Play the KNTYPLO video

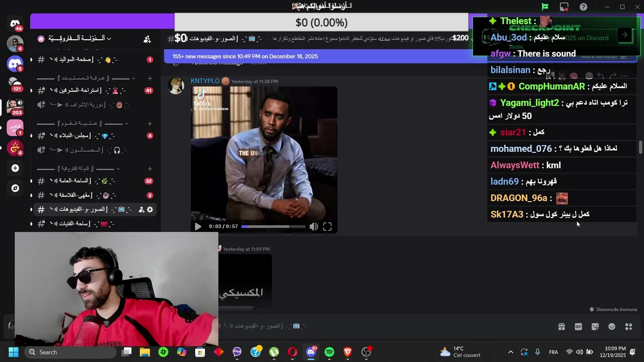point(198,227)
